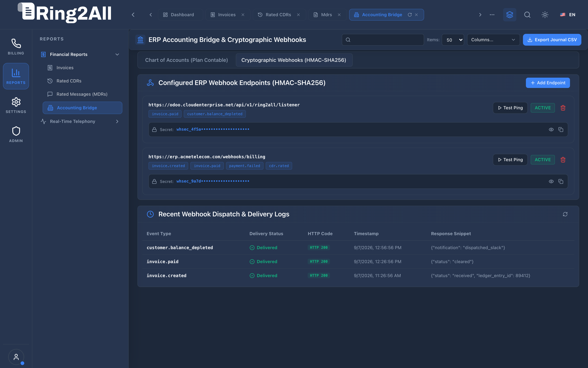Refresh the webhook delivery logs
The image size is (588, 368).
(x=565, y=214)
